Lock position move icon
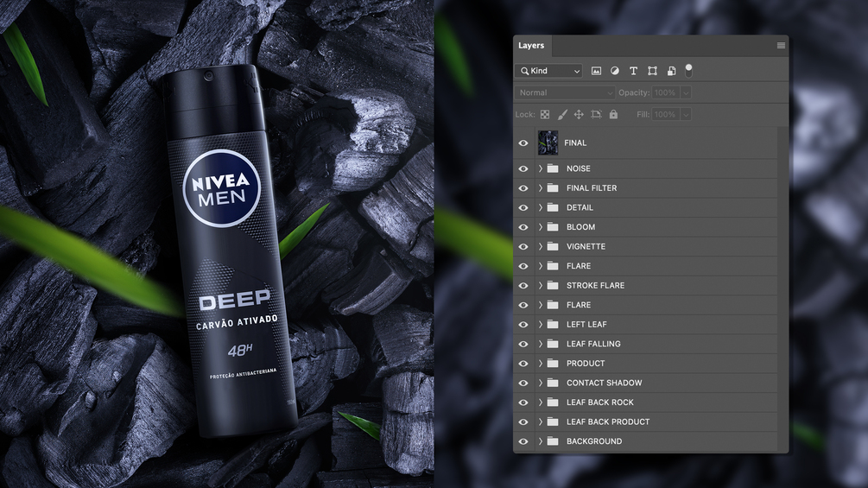Viewport: 868px width, 488px height. 579,115
